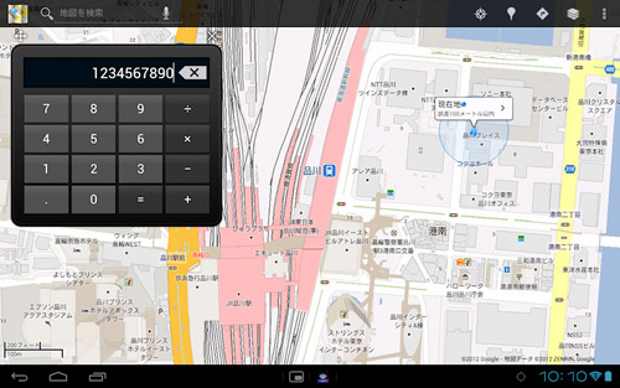The height and width of the screenshot is (388, 620).
Task: Tap the minus key
Action: (x=187, y=169)
